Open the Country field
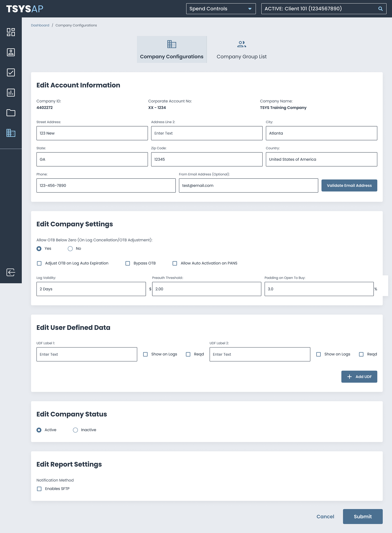The width and height of the screenshot is (392, 533). 321,159
